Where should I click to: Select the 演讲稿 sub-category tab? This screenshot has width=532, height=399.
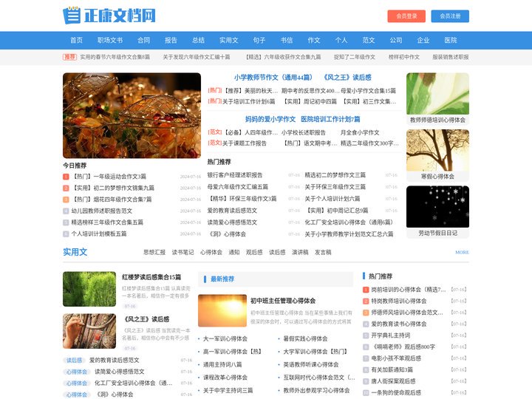(x=300, y=252)
